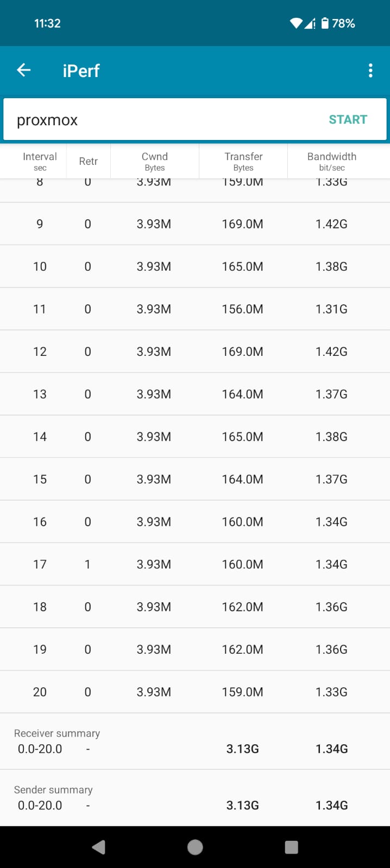Tap the Interval sec column header

click(x=40, y=161)
